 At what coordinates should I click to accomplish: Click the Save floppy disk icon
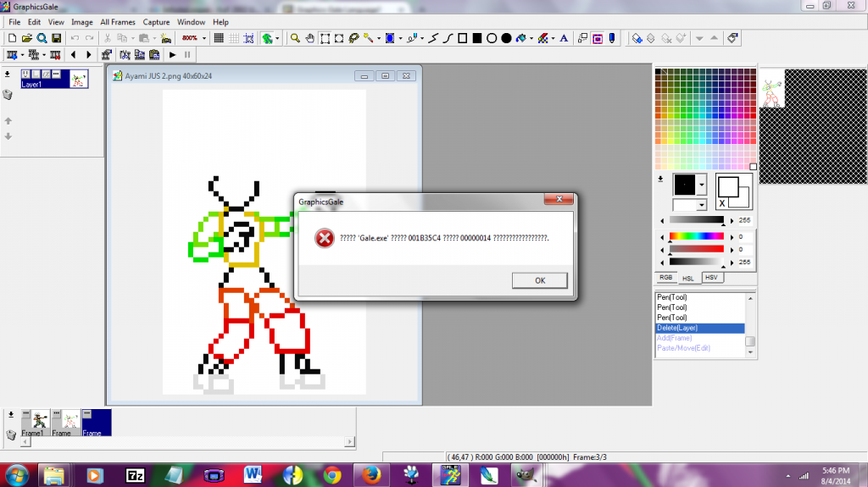tap(56, 38)
